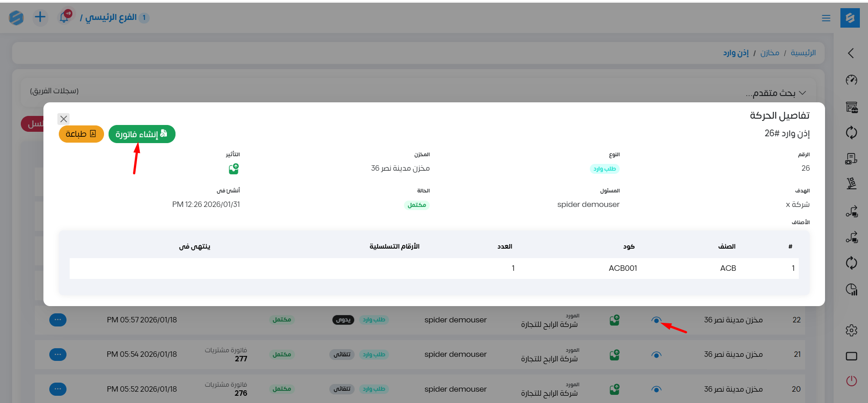Click the orange Print button

[x=81, y=134]
